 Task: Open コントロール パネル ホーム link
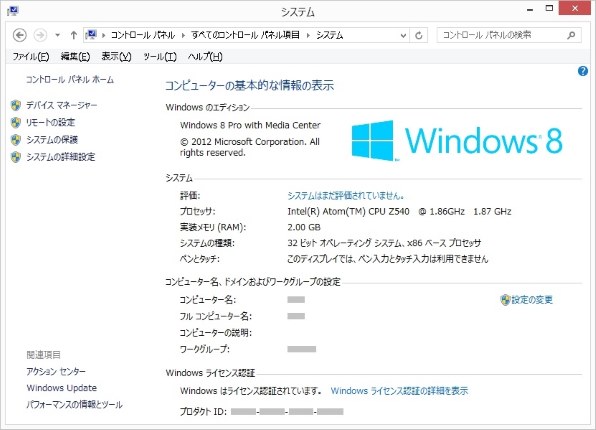(x=70, y=79)
